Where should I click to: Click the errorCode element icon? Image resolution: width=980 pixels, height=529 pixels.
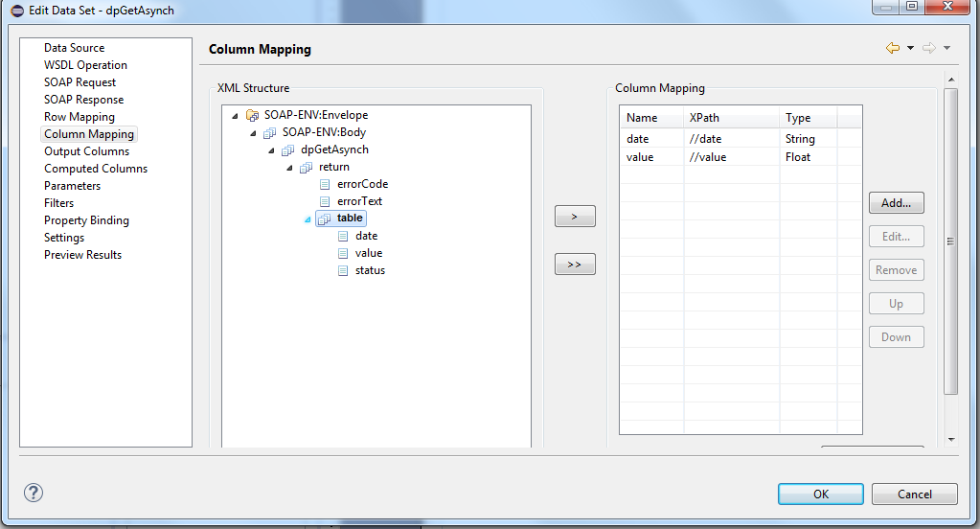325,185
